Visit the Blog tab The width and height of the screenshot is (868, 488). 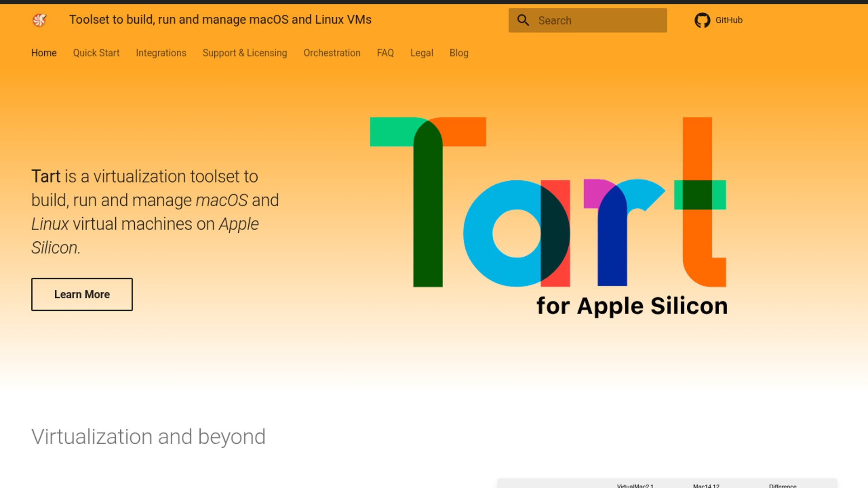click(x=459, y=53)
